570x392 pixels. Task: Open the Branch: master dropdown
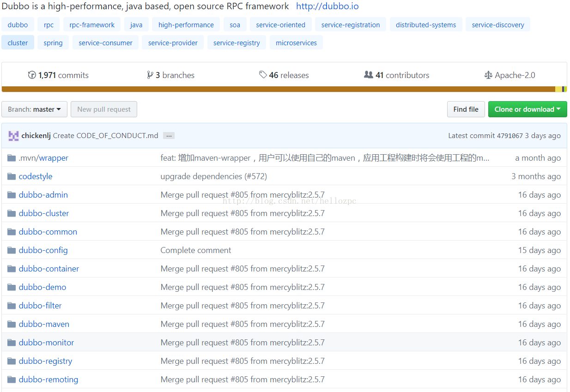pos(35,109)
